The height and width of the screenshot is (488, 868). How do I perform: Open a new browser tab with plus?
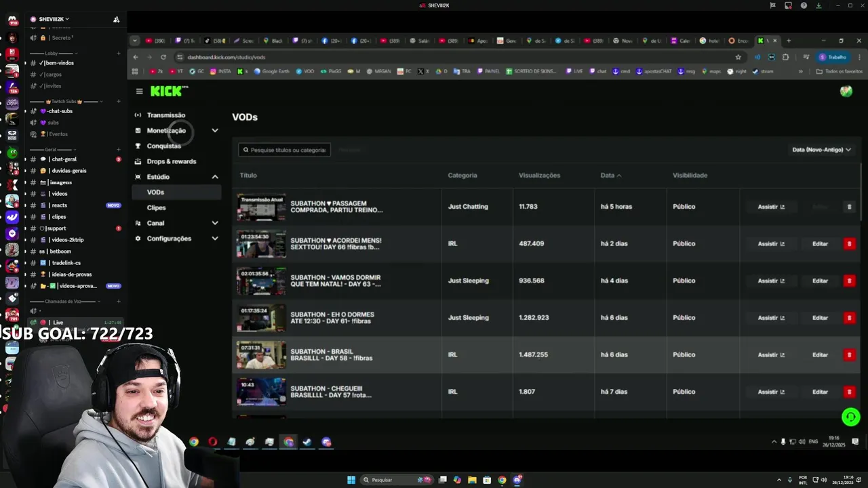coord(789,41)
